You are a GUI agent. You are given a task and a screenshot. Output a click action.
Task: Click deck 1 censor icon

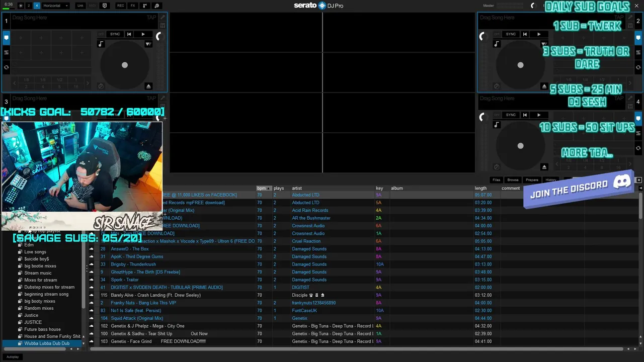pos(101,86)
